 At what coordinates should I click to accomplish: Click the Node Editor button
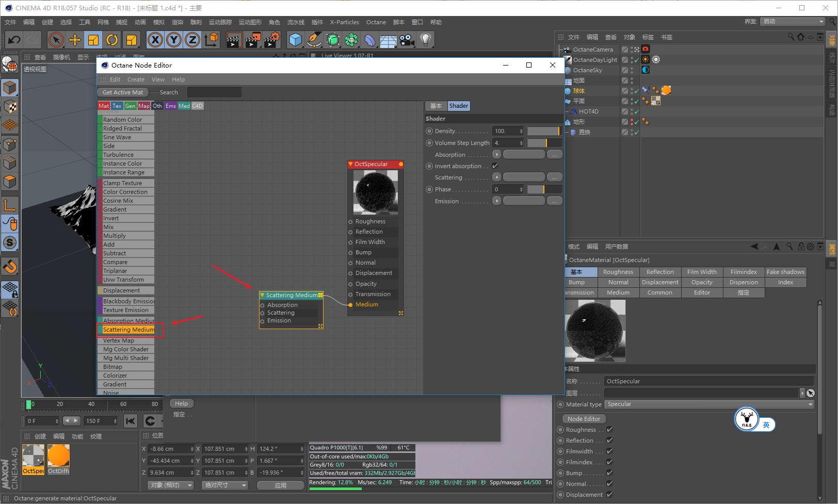click(x=584, y=419)
